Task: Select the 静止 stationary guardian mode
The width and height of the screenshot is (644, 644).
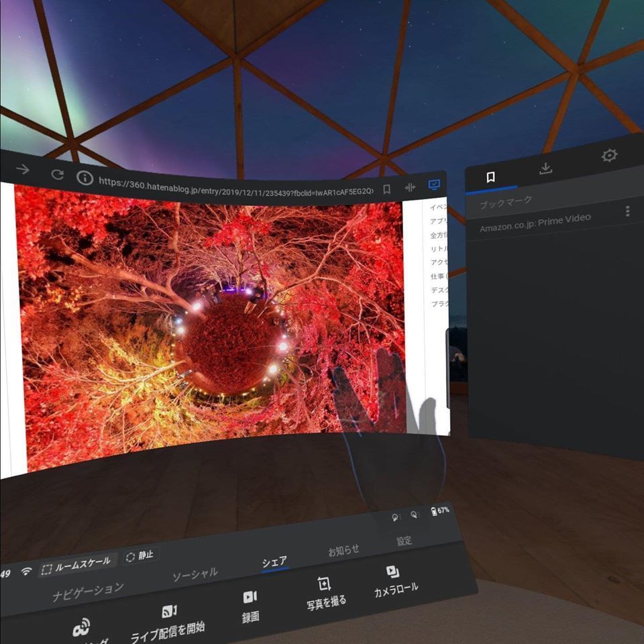Action: (140, 555)
